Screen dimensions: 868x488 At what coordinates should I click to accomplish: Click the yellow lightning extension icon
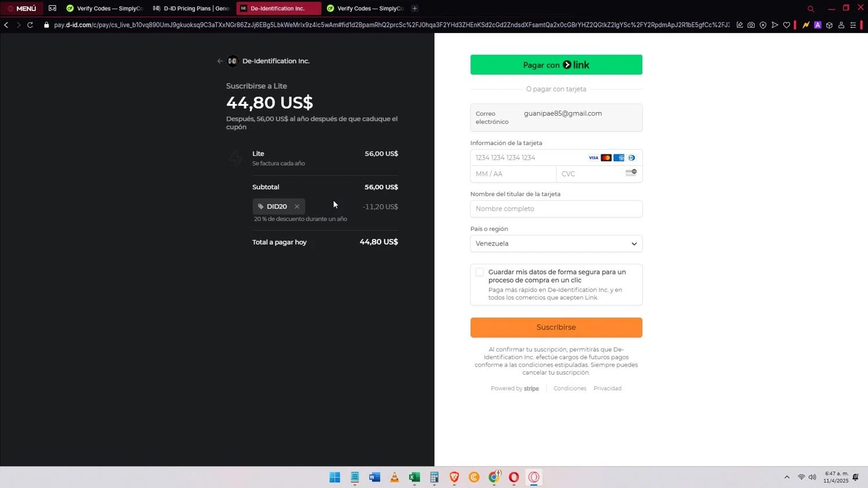(x=806, y=25)
